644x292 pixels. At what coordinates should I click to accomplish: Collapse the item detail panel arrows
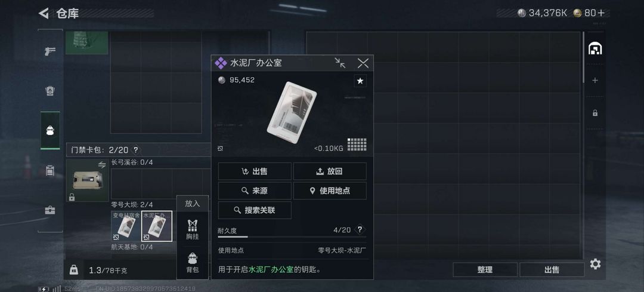(340, 63)
